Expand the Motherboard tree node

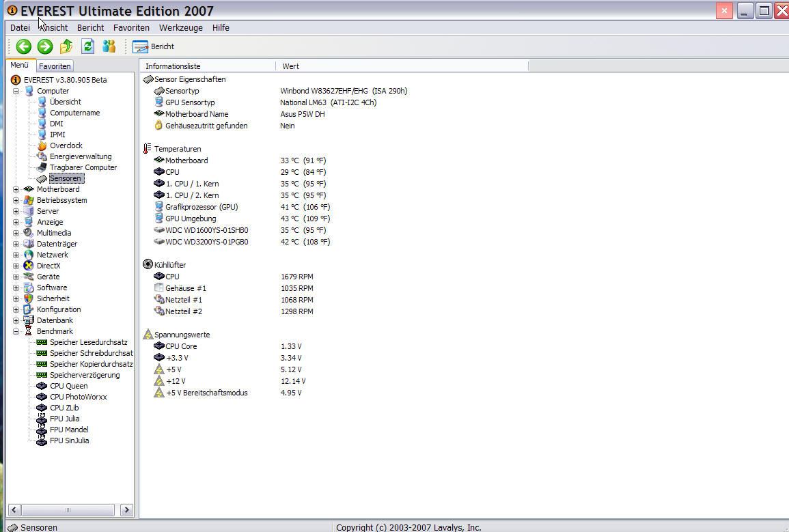point(16,190)
